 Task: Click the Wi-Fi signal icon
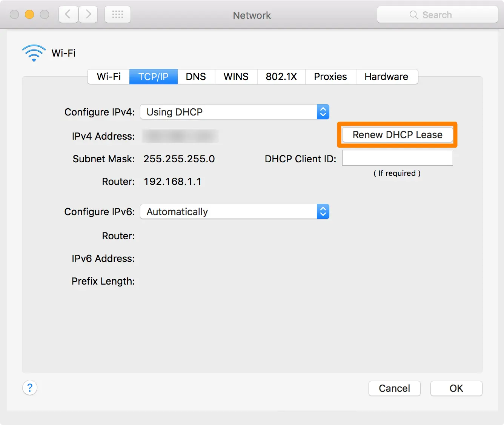coord(34,53)
